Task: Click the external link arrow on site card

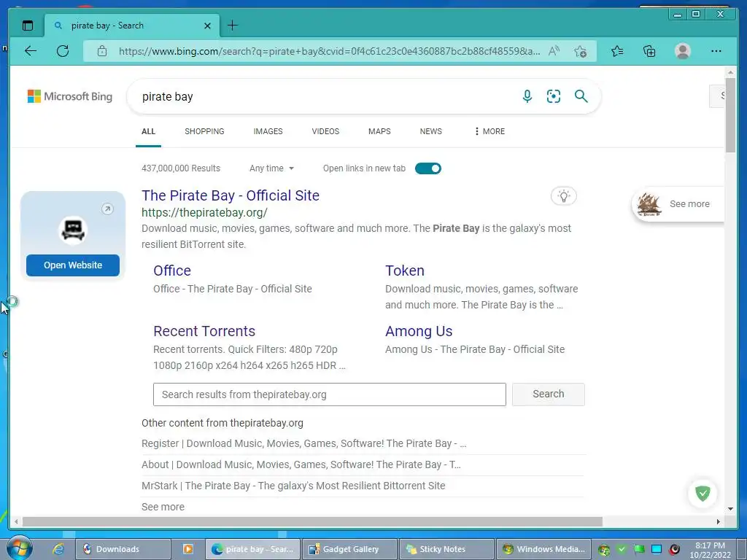Action: (108, 209)
